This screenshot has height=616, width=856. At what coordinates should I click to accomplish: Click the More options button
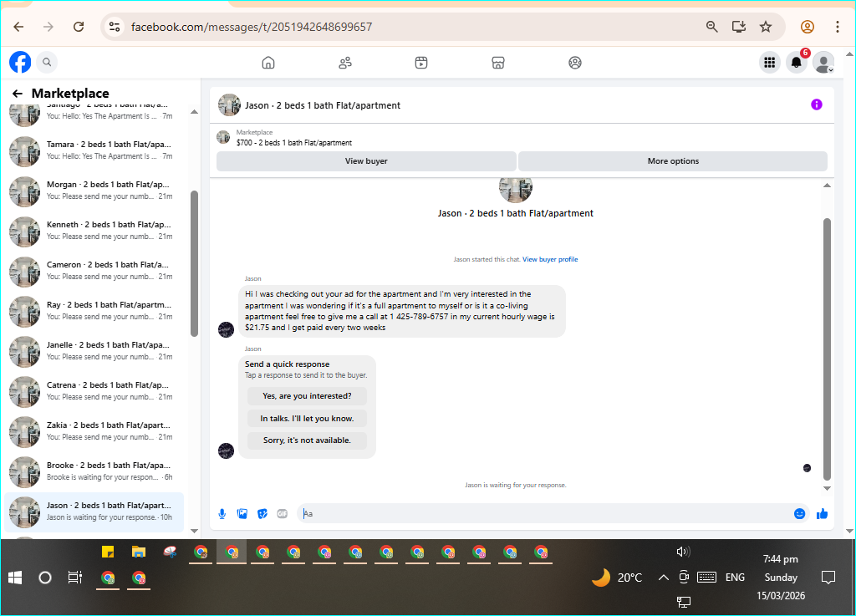tap(673, 161)
